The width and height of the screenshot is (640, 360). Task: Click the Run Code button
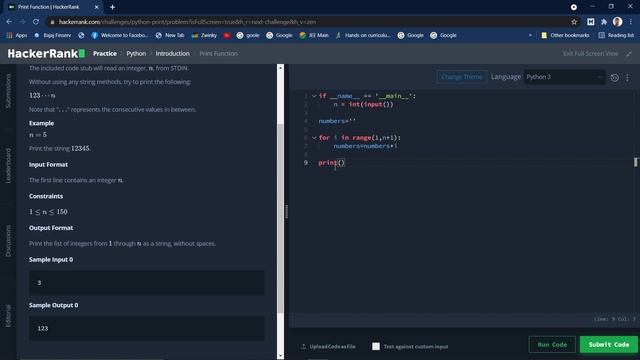(x=552, y=344)
